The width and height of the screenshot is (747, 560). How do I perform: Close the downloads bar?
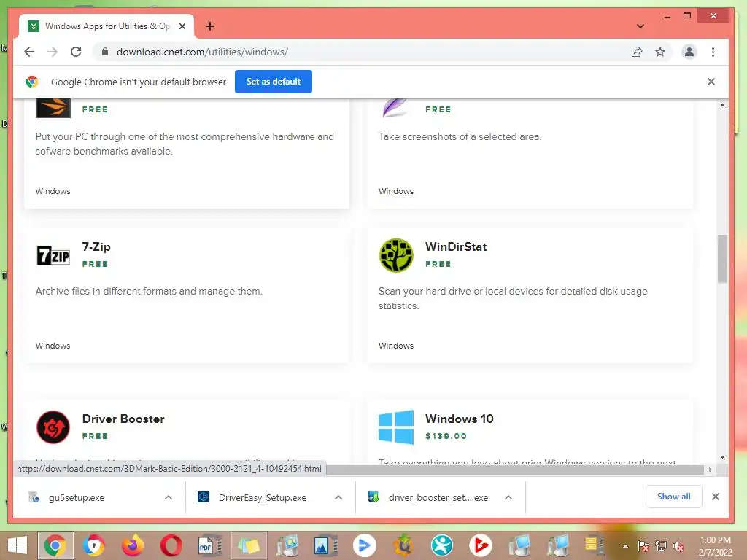click(x=715, y=497)
